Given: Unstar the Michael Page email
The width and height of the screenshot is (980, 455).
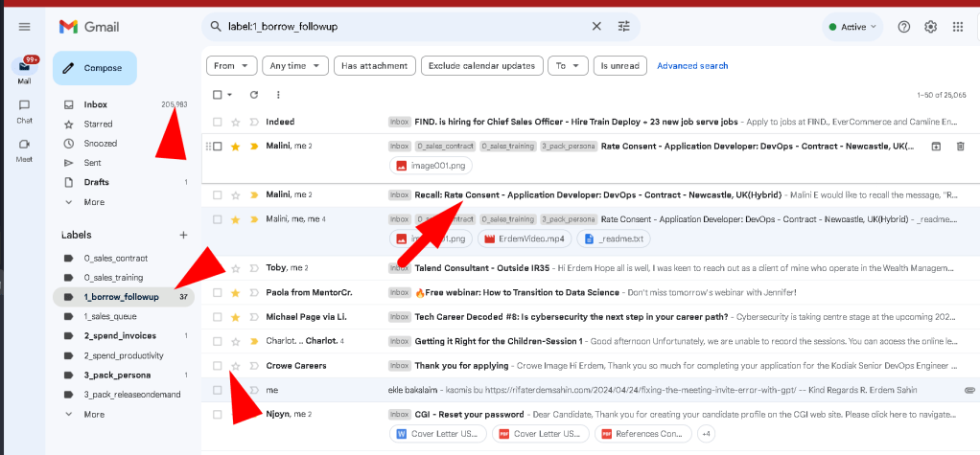Looking at the screenshot, I should tap(236, 317).
